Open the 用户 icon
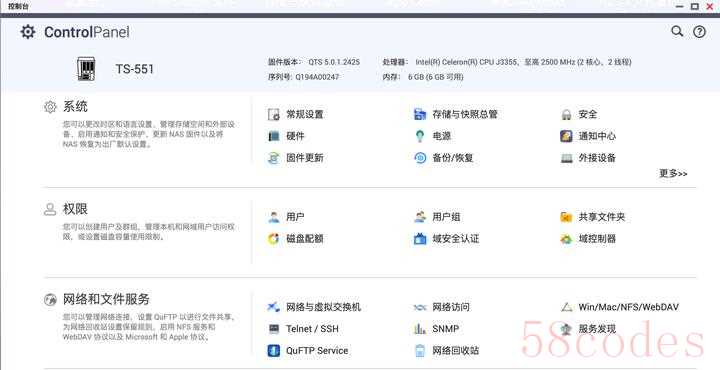 point(274,217)
